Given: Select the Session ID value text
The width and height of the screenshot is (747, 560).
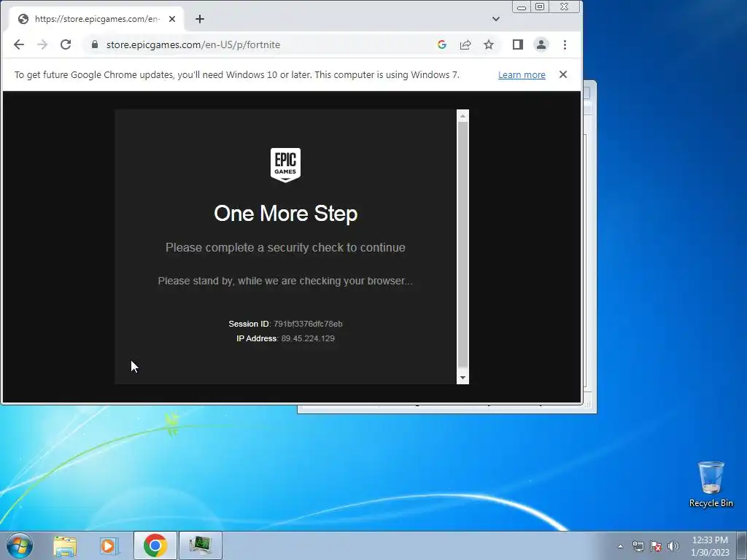Looking at the screenshot, I should point(309,324).
